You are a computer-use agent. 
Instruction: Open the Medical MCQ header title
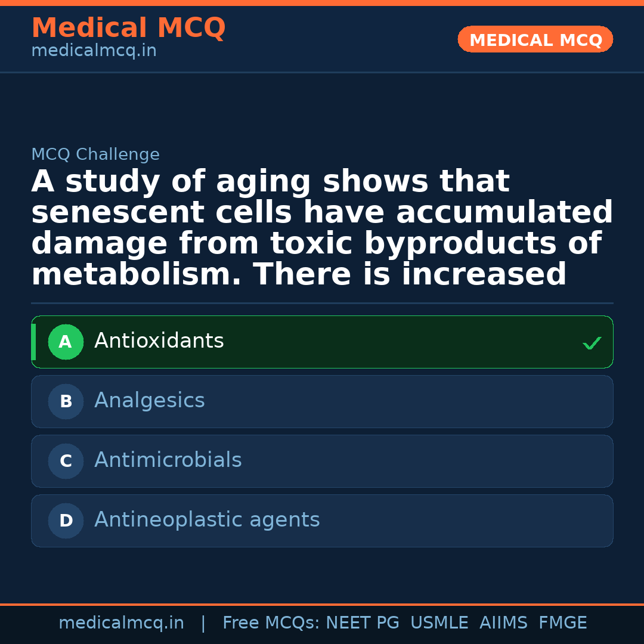pyautogui.click(x=128, y=28)
